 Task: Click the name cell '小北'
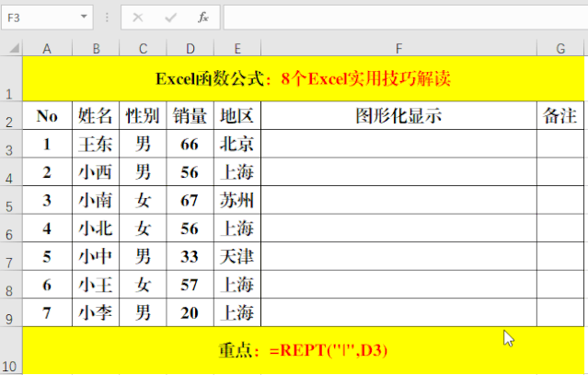click(x=96, y=229)
